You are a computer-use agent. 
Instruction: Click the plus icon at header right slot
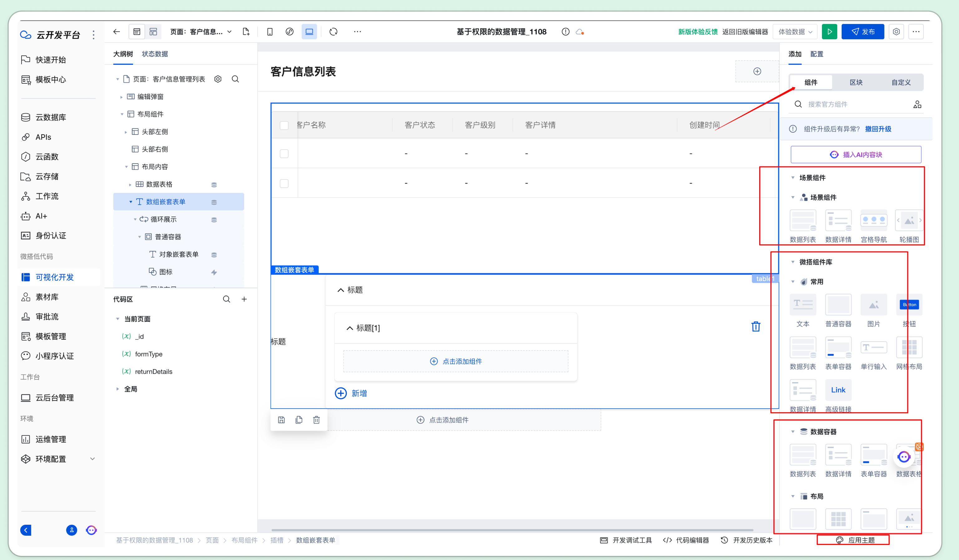(x=757, y=71)
